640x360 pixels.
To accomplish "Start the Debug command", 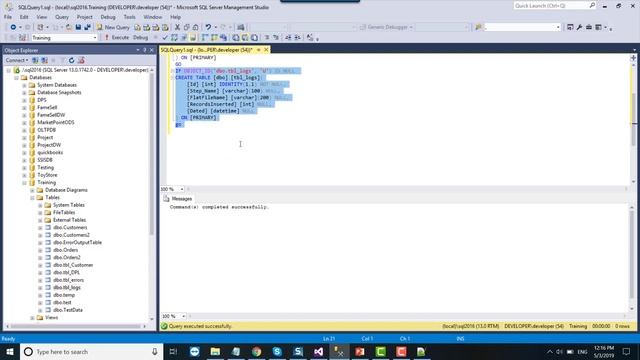I will pyautogui.click(x=140, y=38).
